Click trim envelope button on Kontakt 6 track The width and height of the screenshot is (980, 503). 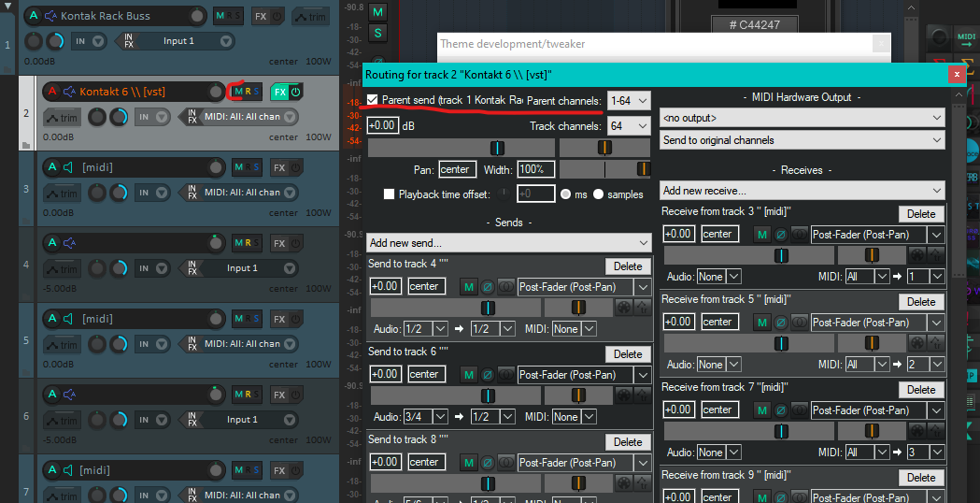(x=62, y=118)
